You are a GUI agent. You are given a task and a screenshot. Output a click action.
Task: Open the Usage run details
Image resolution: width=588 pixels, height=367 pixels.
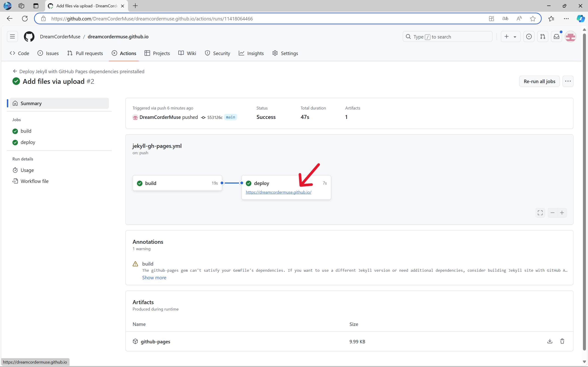coord(23,170)
